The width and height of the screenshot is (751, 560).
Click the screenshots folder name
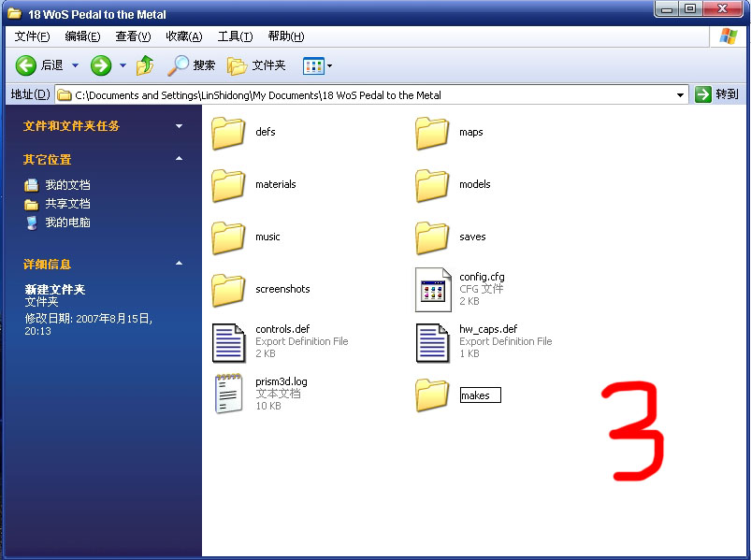pyautogui.click(x=282, y=289)
